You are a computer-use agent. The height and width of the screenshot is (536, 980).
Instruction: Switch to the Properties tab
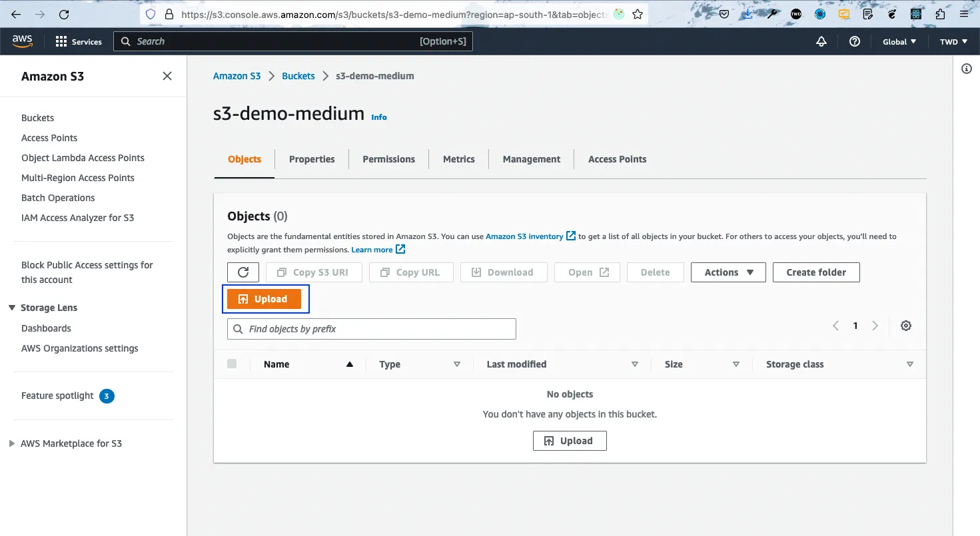pos(312,159)
